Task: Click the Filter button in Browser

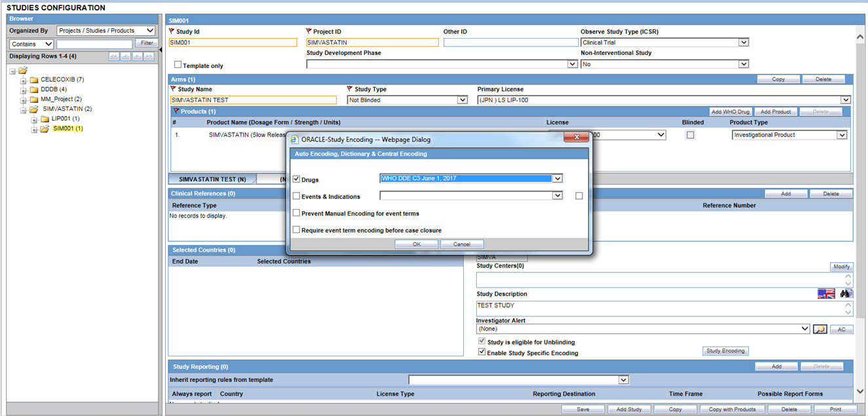Action: [147, 43]
